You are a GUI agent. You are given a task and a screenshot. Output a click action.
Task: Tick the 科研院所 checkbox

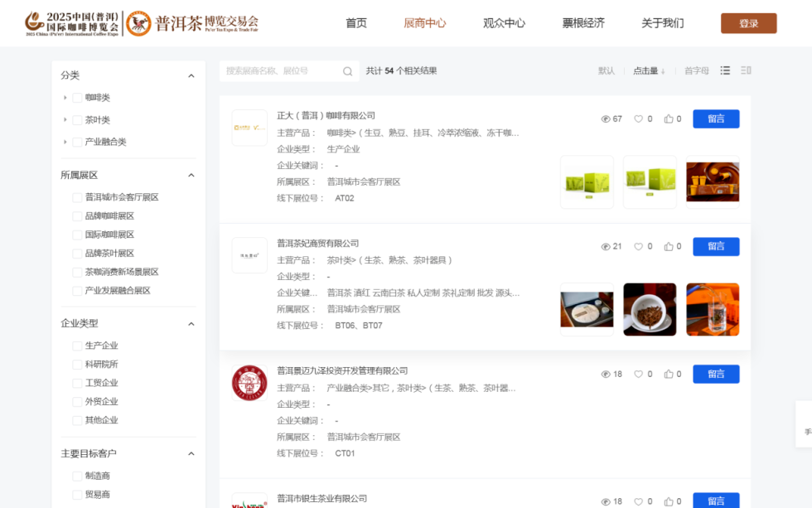coord(77,364)
